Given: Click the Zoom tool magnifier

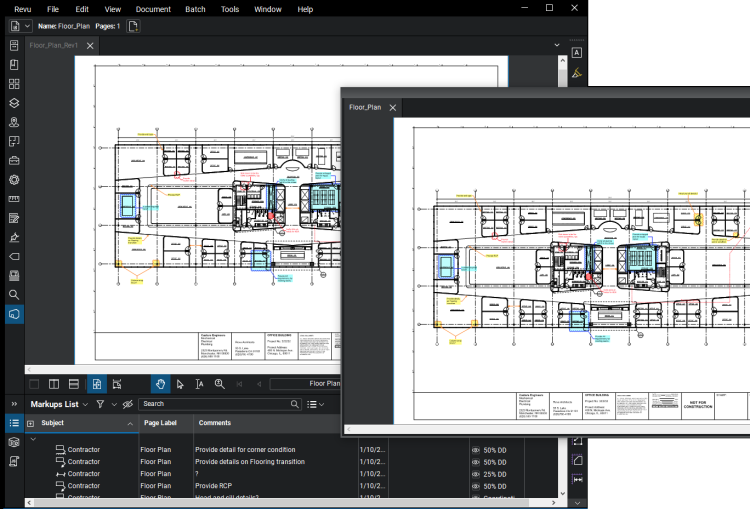Looking at the screenshot, I should pyautogui.click(x=219, y=384).
